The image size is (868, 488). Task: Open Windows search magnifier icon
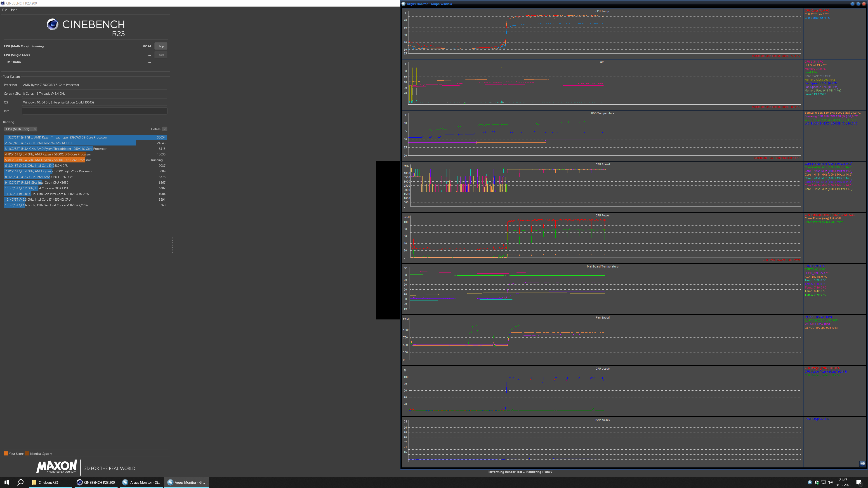pos(20,482)
